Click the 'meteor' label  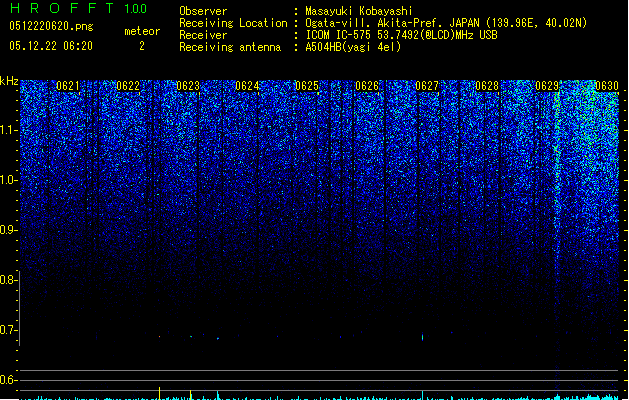(x=142, y=31)
